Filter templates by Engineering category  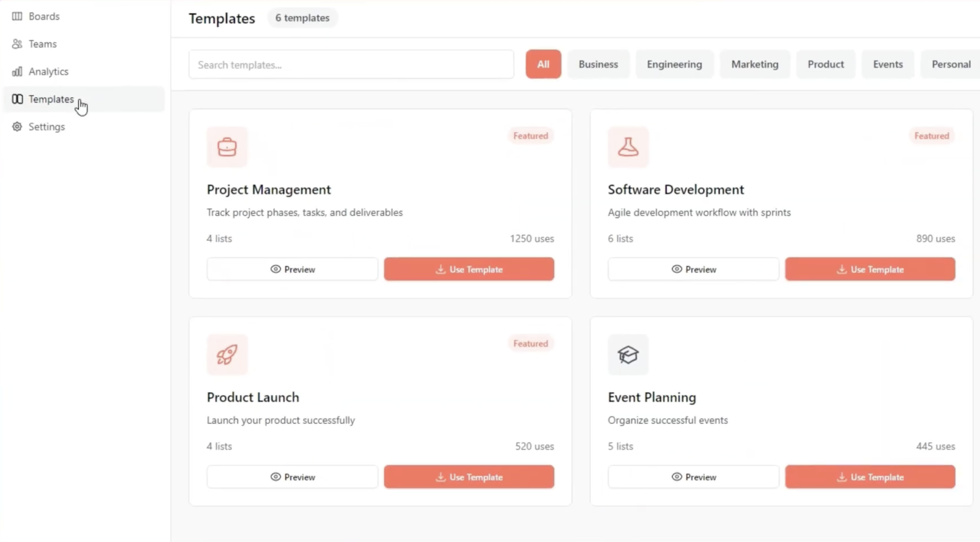(674, 64)
